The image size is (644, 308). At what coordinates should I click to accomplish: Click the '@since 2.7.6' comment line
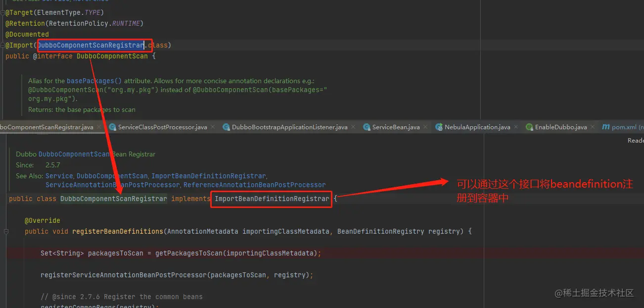tap(122, 297)
